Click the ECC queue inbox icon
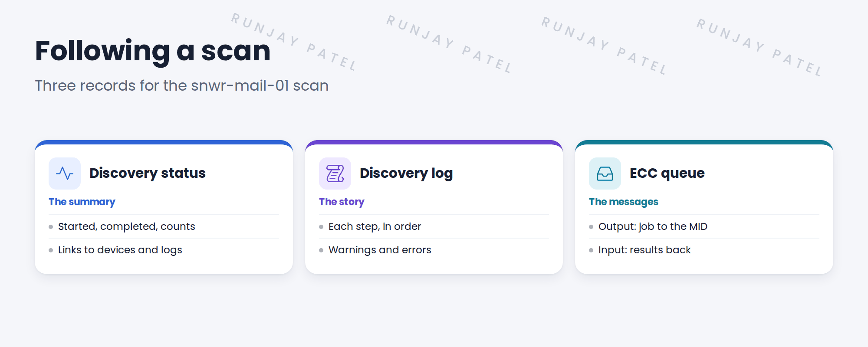868x347 pixels. pos(605,173)
